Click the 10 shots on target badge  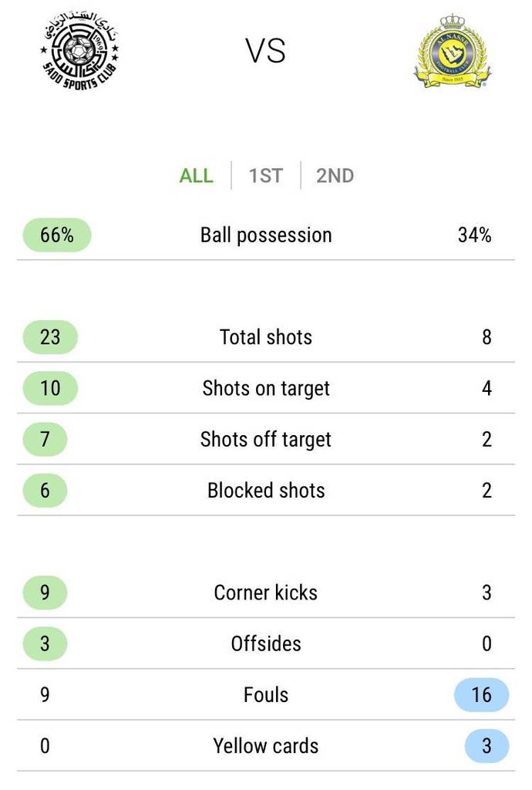click(50, 388)
